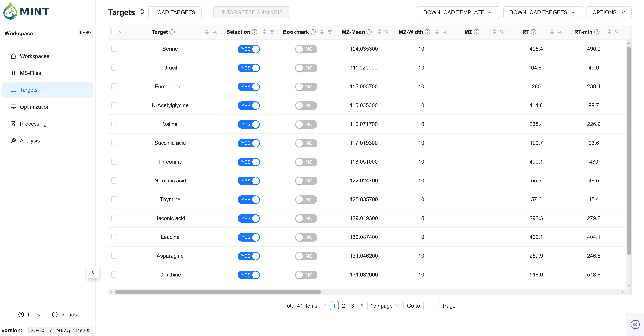Click the search icon in RT column header

559,32
